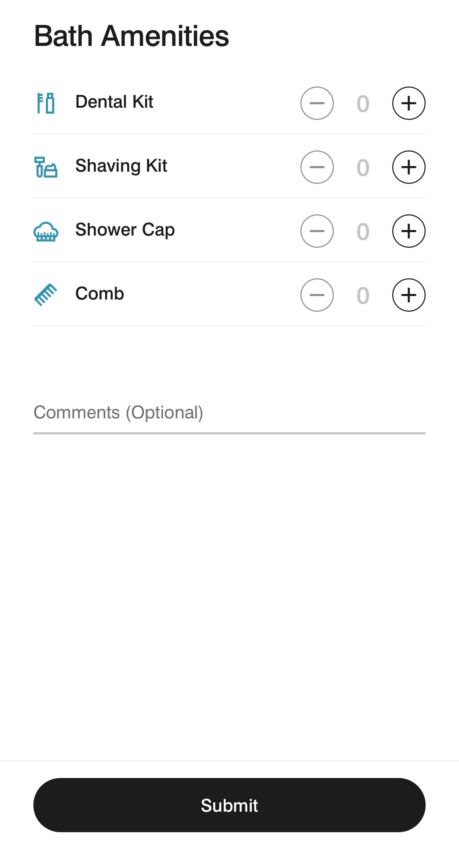Submit the bath amenities request

229,805
